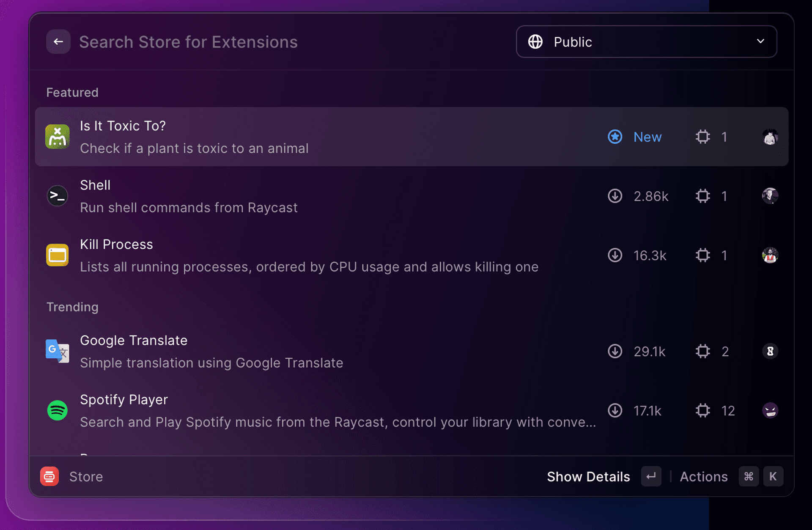Click 'Simple translation using Google Translate' description
The height and width of the screenshot is (530, 812).
(211, 363)
